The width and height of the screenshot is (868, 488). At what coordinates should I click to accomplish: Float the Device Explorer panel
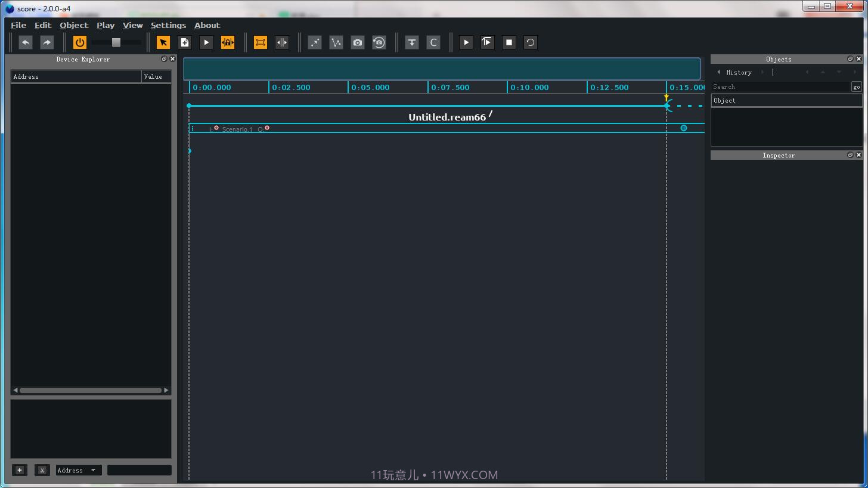pyautogui.click(x=165, y=59)
